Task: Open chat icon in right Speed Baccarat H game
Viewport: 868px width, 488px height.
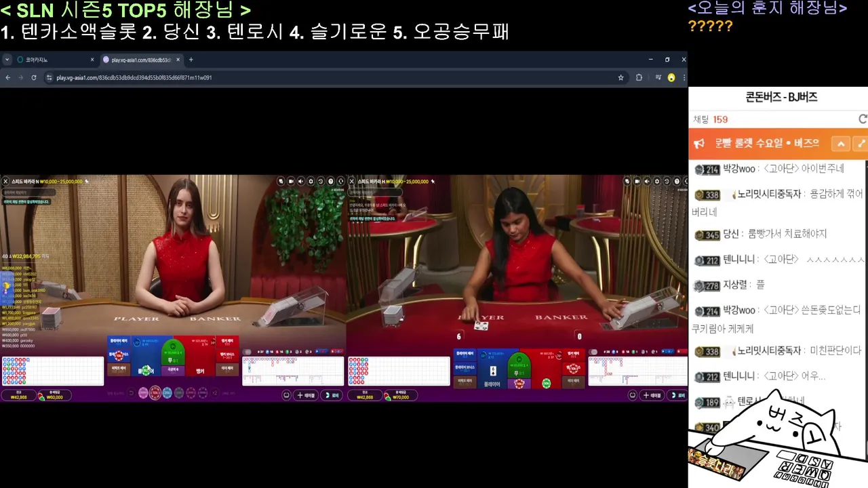Action: [x=627, y=181]
